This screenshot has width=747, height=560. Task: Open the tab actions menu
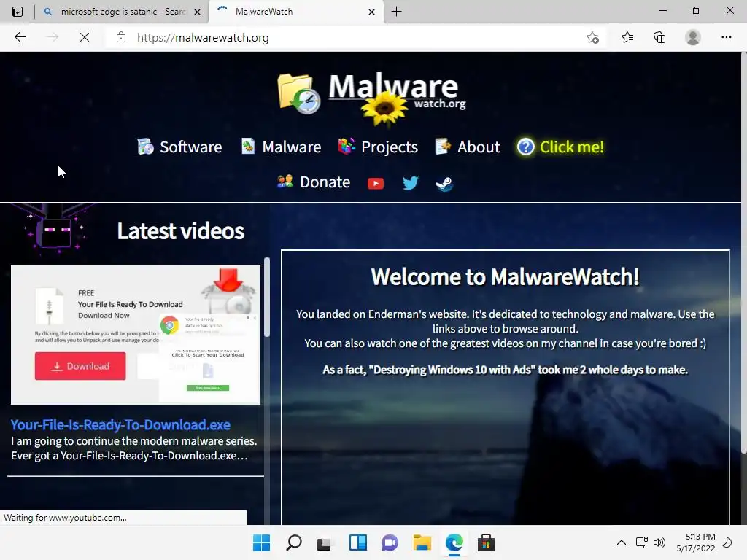tap(18, 12)
